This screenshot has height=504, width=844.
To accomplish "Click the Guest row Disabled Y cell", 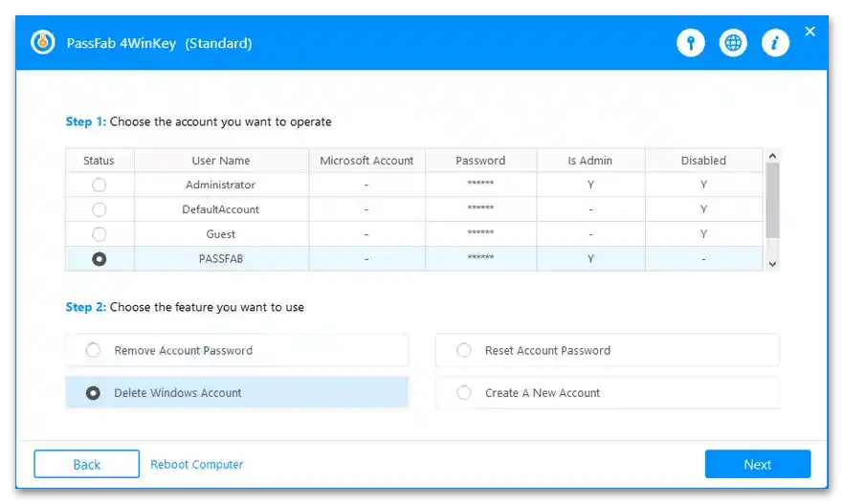I will (x=703, y=234).
